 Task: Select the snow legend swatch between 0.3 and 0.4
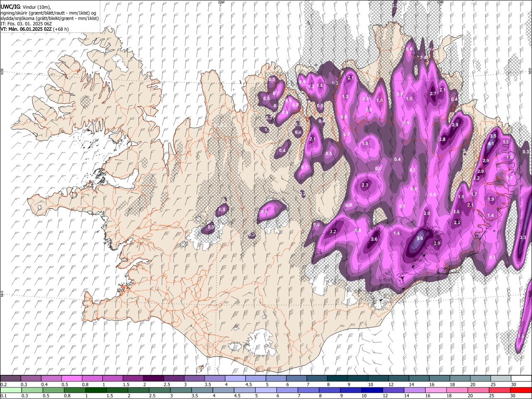point(31,378)
